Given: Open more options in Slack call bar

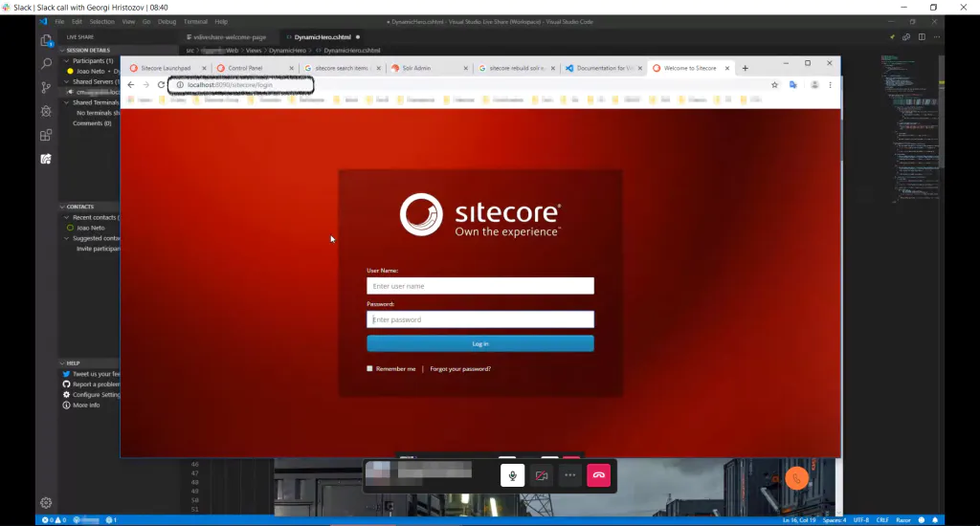Looking at the screenshot, I should pyautogui.click(x=570, y=475).
